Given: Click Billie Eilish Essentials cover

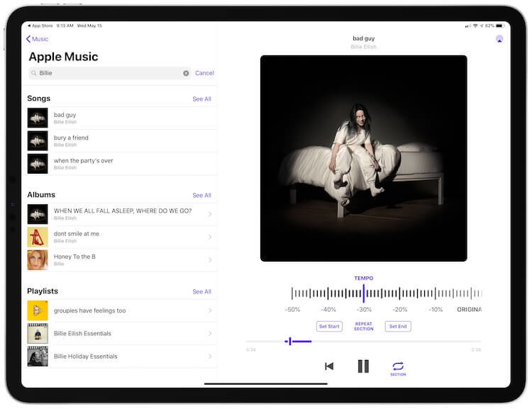Looking at the screenshot, I should point(38,333).
